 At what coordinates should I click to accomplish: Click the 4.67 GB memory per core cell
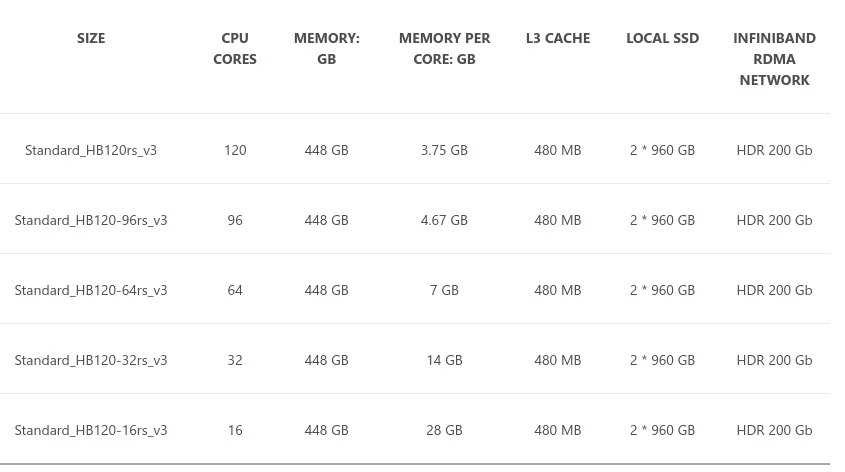point(444,220)
